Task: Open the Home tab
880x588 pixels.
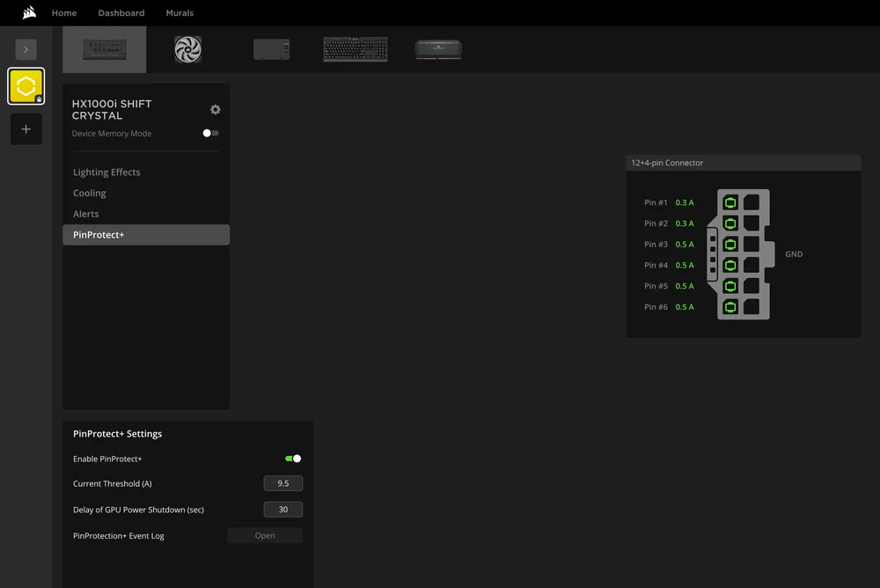Action: coord(64,13)
